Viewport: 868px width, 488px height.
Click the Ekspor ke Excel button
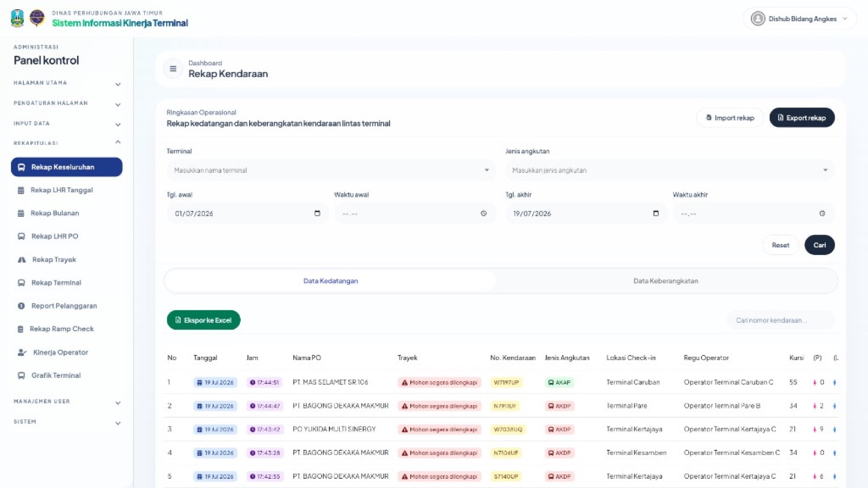tap(203, 320)
